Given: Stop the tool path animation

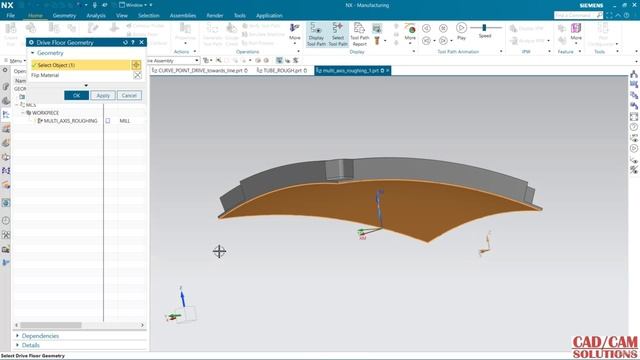Looking at the screenshot, I should tap(443, 28).
